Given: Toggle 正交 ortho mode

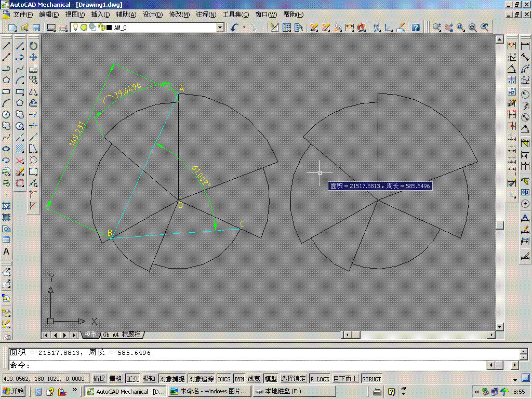Looking at the screenshot, I should pyautogui.click(x=132, y=379).
